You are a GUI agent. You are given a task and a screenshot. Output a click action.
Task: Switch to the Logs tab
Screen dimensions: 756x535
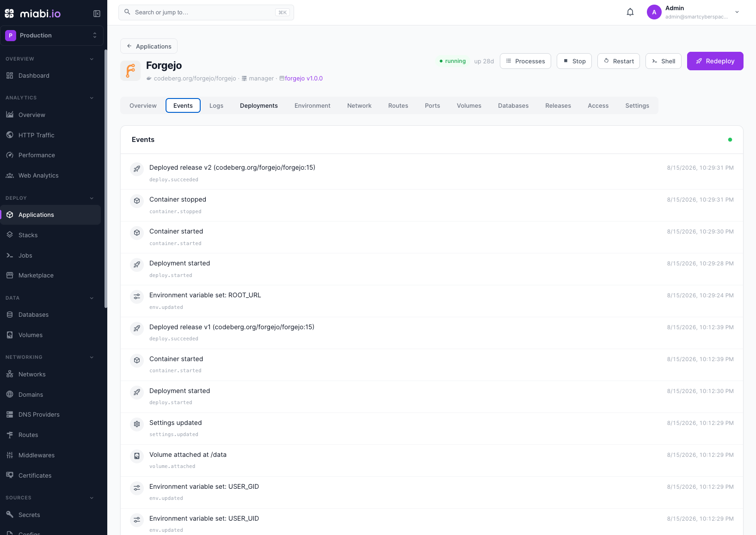point(216,105)
